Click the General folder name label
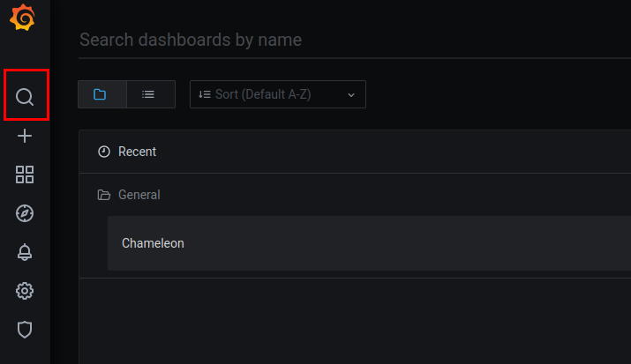This screenshot has width=631, height=364. 139,195
